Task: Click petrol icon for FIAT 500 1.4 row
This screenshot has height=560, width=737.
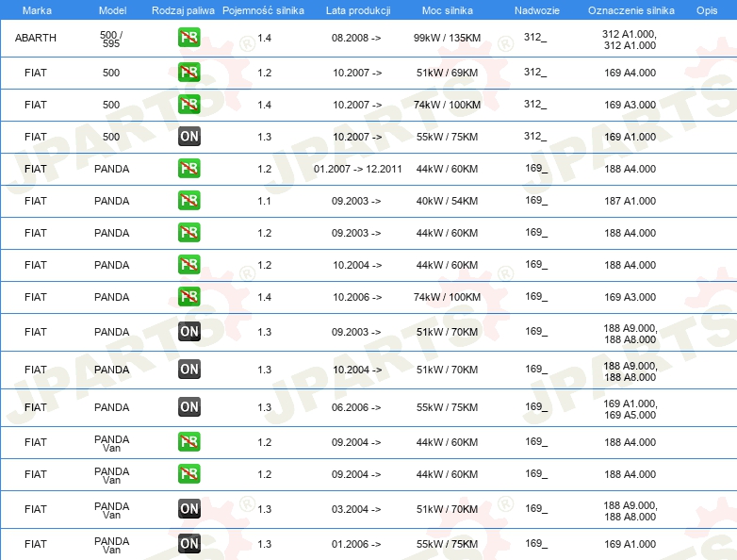Action: 188,105
